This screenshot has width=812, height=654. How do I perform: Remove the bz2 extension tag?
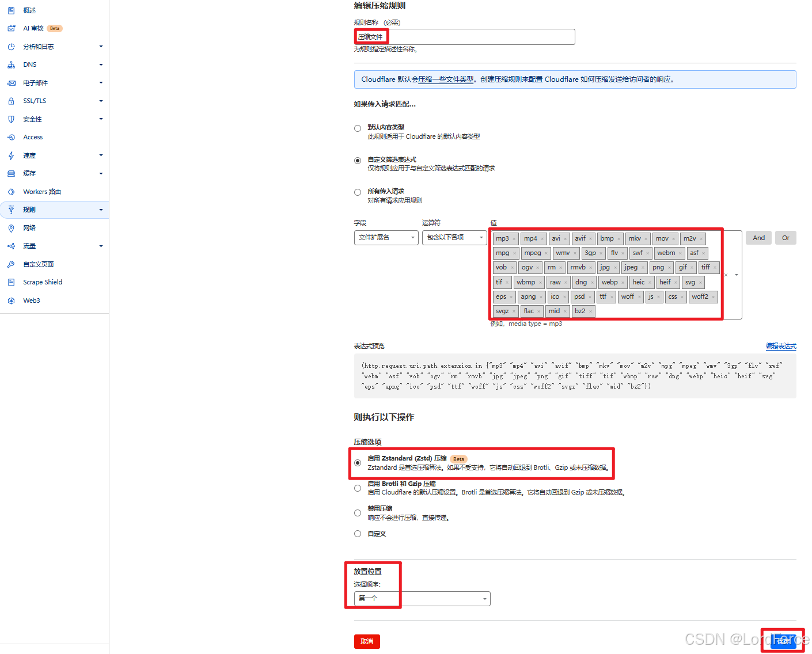pyautogui.click(x=590, y=311)
